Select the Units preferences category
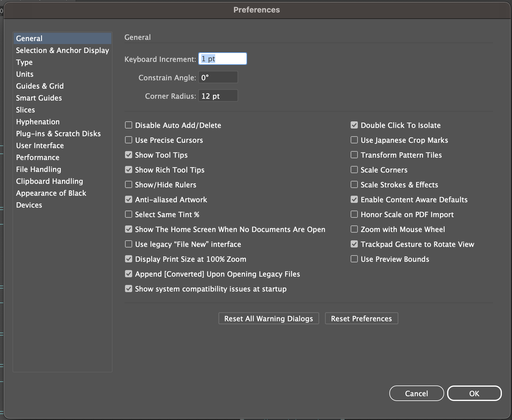 [25, 74]
